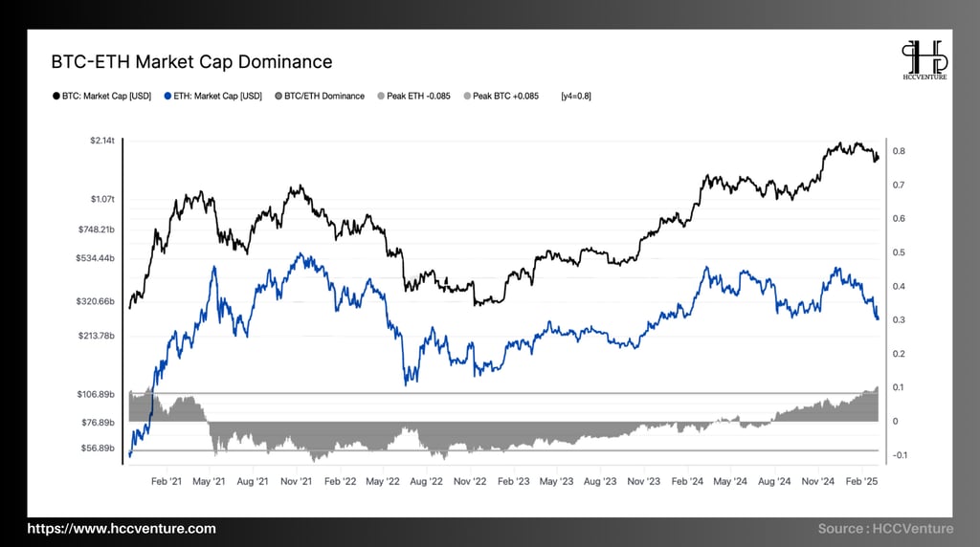Click the $320.66b axis label
980x547 pixels.
[x=96, y=301]
